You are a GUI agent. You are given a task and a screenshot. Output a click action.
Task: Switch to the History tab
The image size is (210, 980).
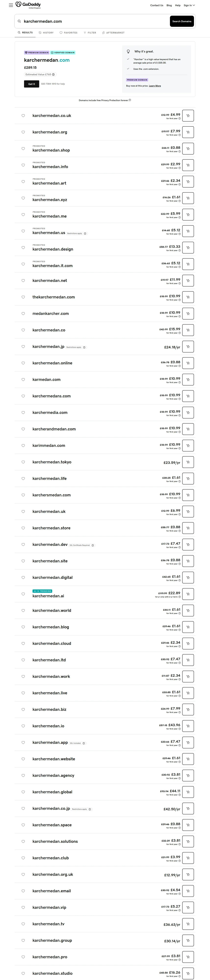click(46, 33)
